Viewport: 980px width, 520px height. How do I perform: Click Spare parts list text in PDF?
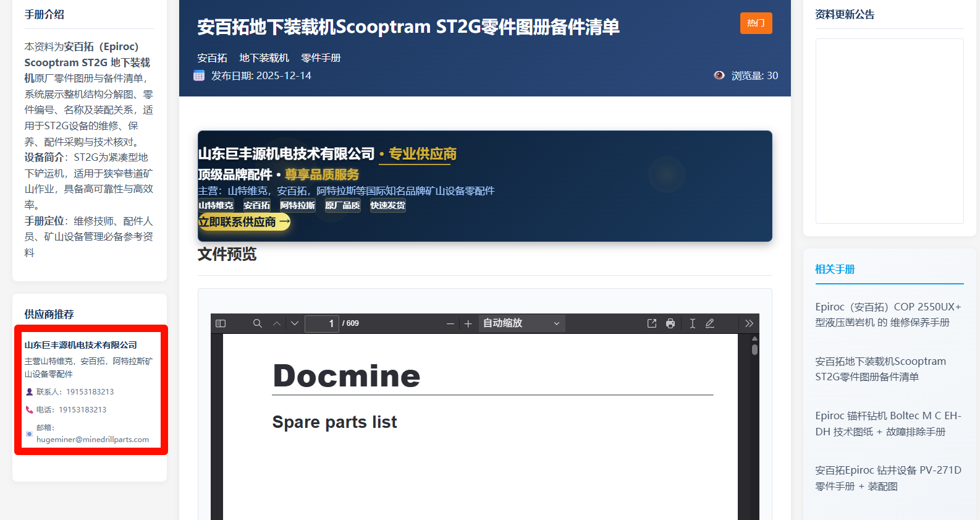(335, 422)
